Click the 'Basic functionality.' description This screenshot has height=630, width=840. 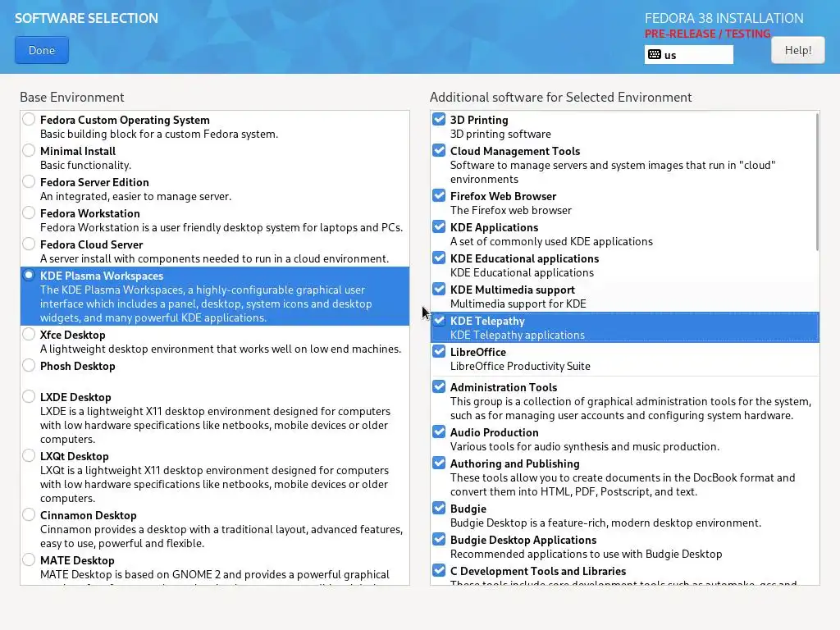point(85,165)
